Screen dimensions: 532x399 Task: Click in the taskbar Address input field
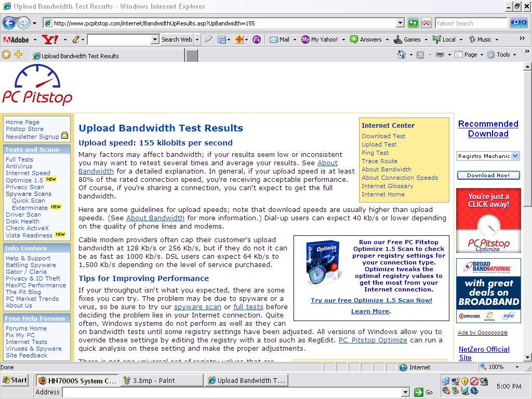pyautogui.click(x=232, y=392)
